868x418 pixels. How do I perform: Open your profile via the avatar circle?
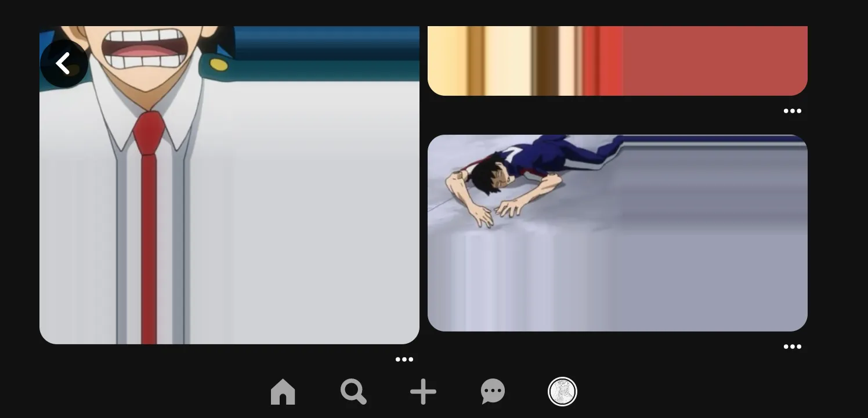(562, 392)
